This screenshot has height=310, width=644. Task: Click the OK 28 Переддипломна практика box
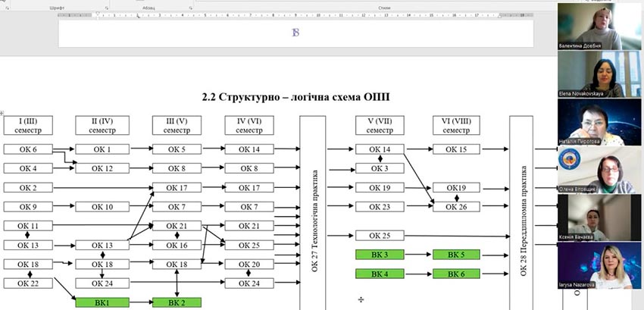pyautogui.click(x=522, y=212)
